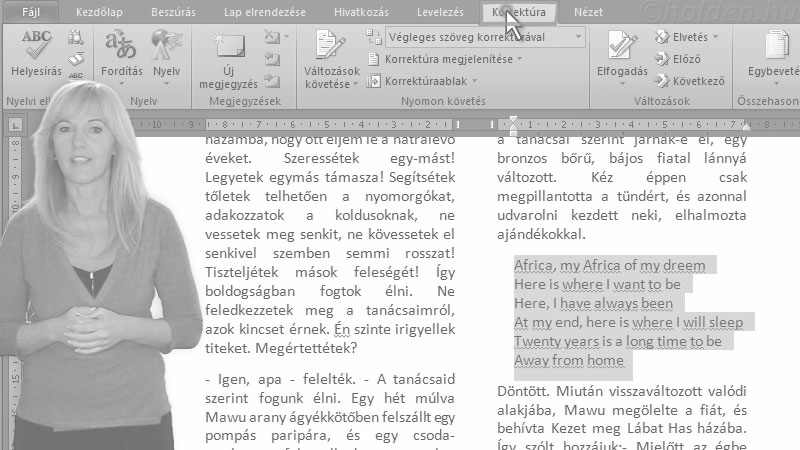Open the Fájl tab

(x=31, y=12)
